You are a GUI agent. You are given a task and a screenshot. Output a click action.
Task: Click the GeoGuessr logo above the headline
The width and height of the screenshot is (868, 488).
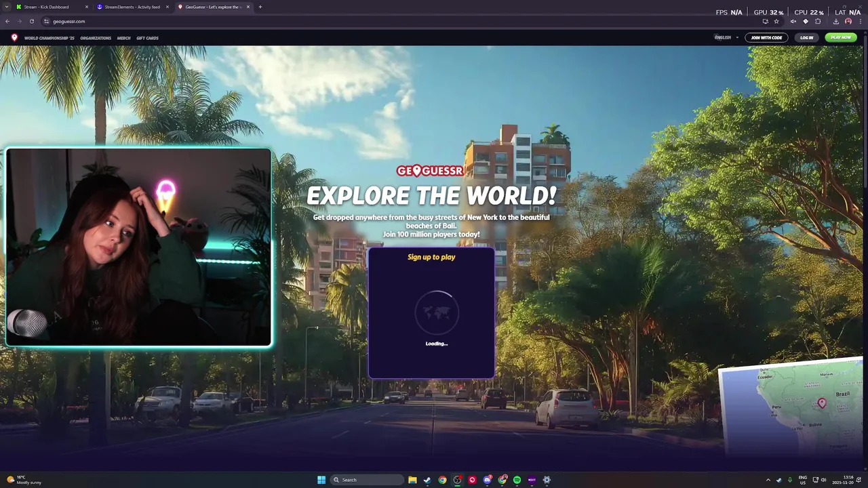pos(430,171)
